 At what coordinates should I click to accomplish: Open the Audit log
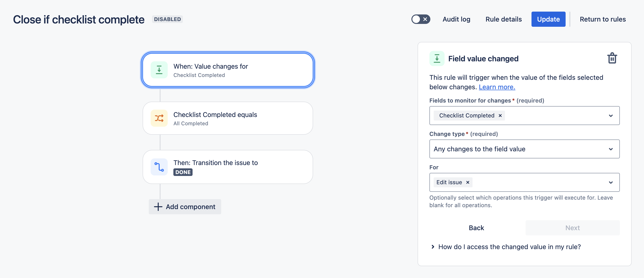456,19
